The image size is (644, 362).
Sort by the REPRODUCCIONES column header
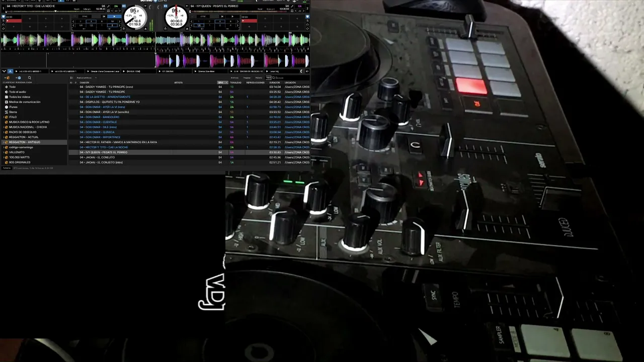point(256,82)
